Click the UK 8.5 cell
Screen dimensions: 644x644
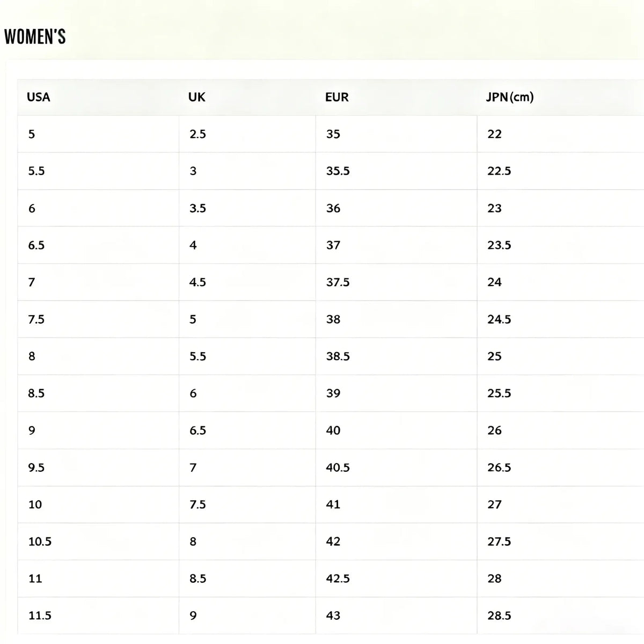coord(247,579)
